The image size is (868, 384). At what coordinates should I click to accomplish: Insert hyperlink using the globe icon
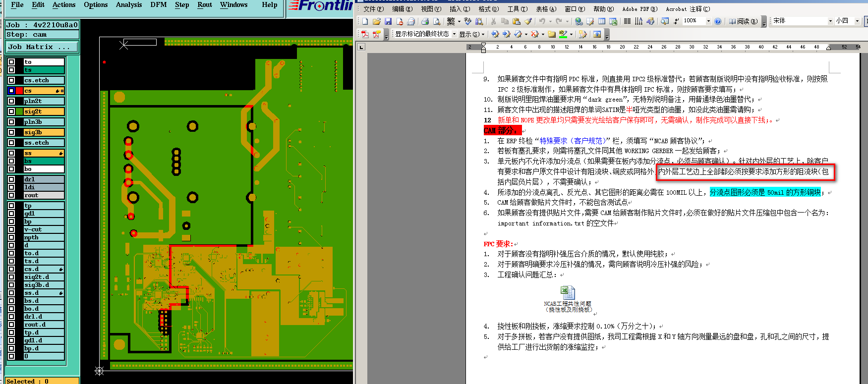click(x=579, y=21)
